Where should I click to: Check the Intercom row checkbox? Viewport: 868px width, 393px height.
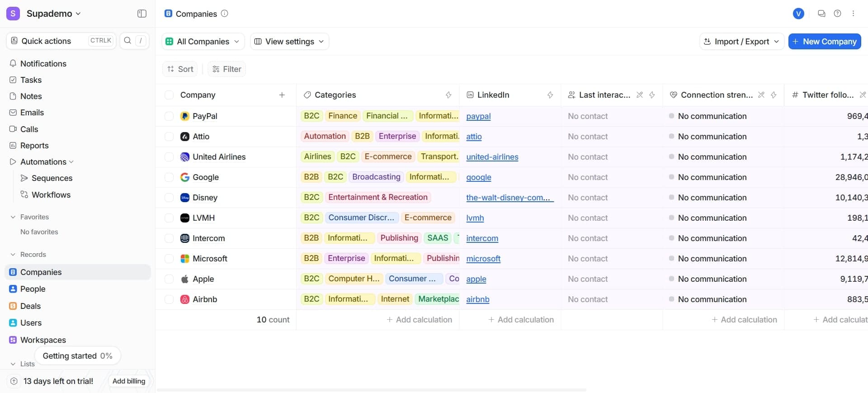169,238
